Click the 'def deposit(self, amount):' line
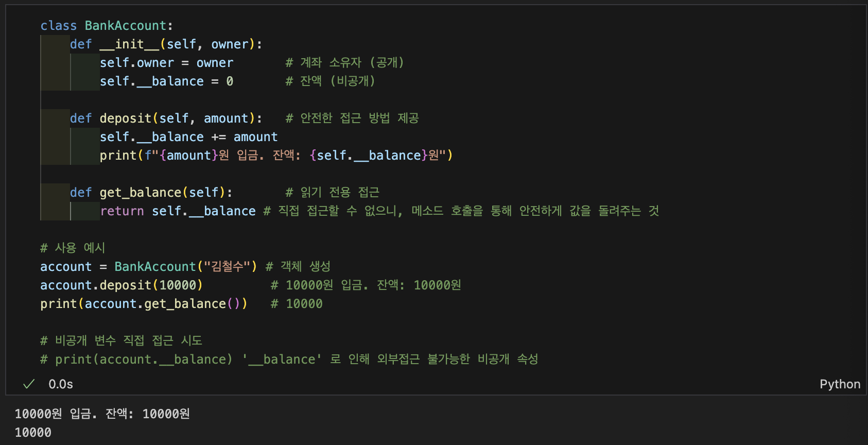 166,118
